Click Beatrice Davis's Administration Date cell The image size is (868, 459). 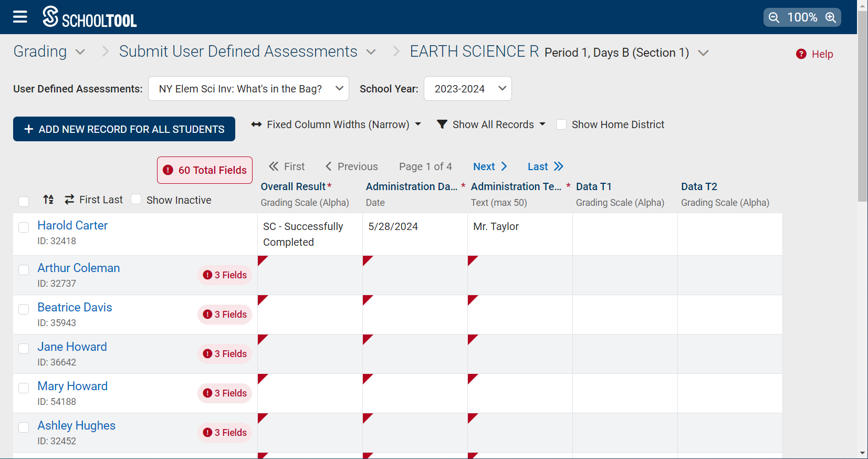click(x=415, y=315)
